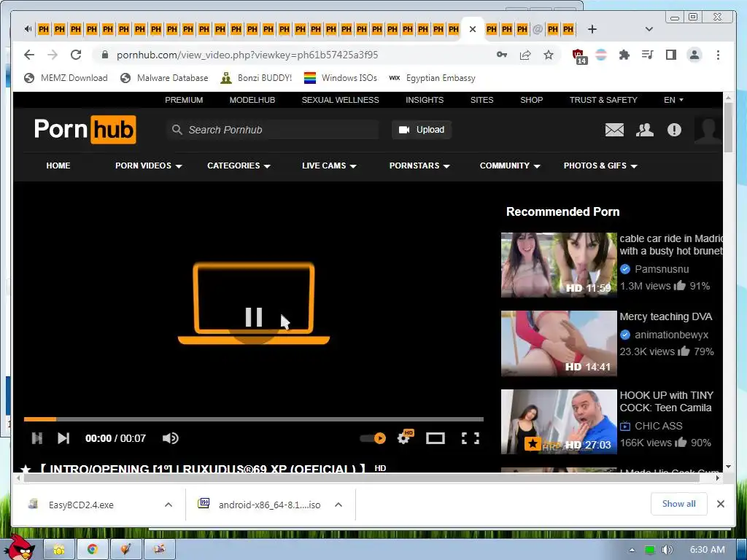Open system tray volume icon
Image resolution: width=747 pixels, height=560 pixels.
coord(667,550)
